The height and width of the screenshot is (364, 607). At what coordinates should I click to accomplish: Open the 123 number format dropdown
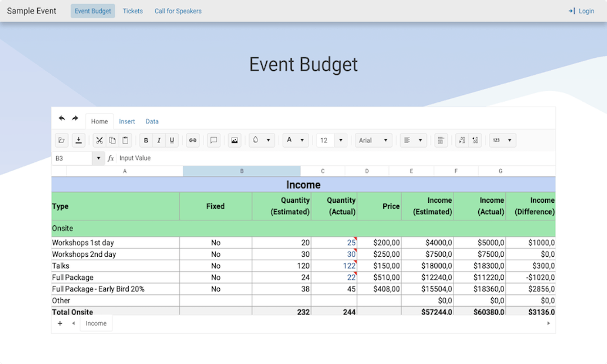tap(502, 140)
